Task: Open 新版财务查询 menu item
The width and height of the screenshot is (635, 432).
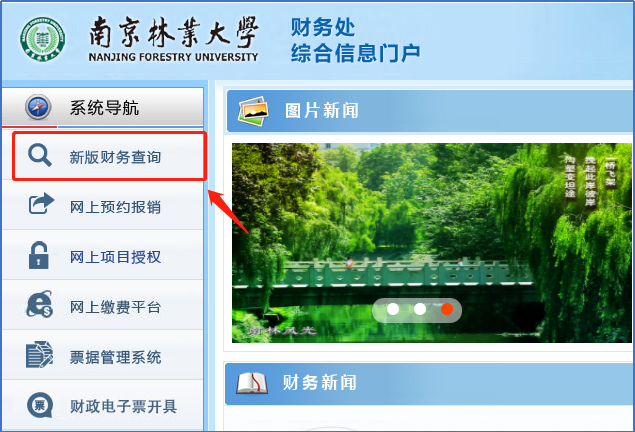Action: (x=109, y=156)
